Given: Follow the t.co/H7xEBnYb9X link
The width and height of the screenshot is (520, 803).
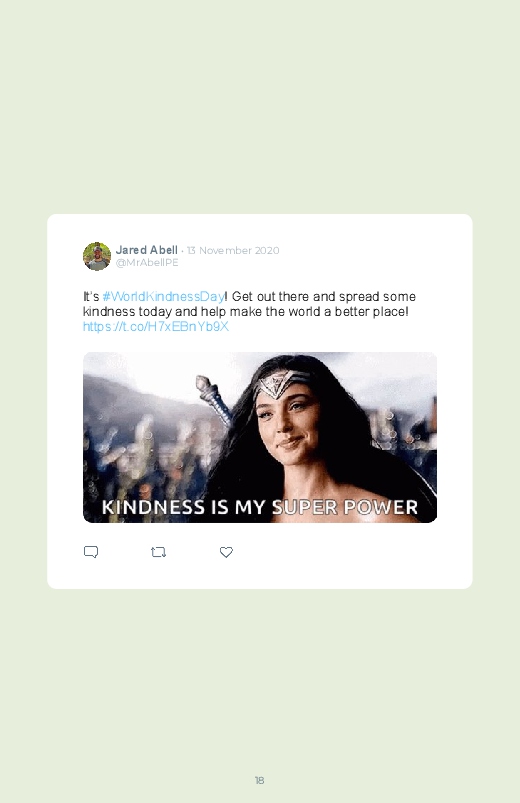Looking at the screenshot, I should coord(156,327).
